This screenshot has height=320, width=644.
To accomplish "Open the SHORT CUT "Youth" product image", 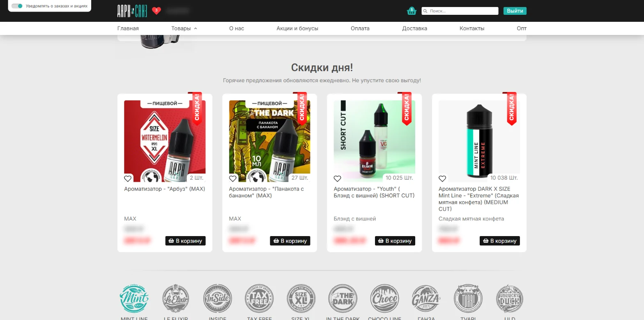I will coord(375,141).
